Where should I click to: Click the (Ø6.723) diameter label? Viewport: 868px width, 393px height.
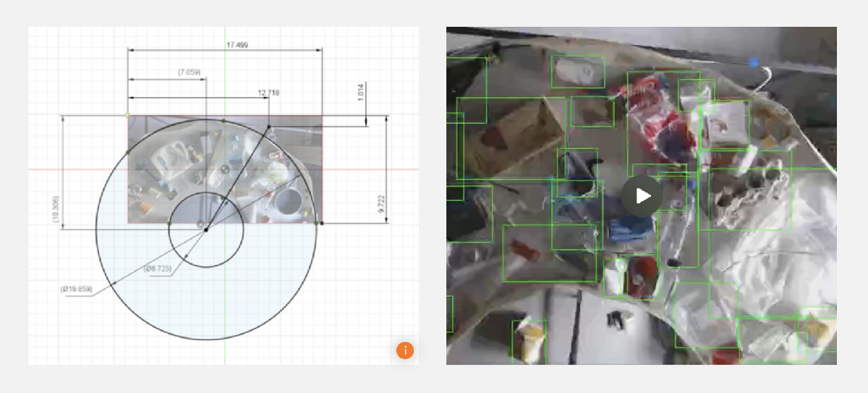[x=157, y=269]
